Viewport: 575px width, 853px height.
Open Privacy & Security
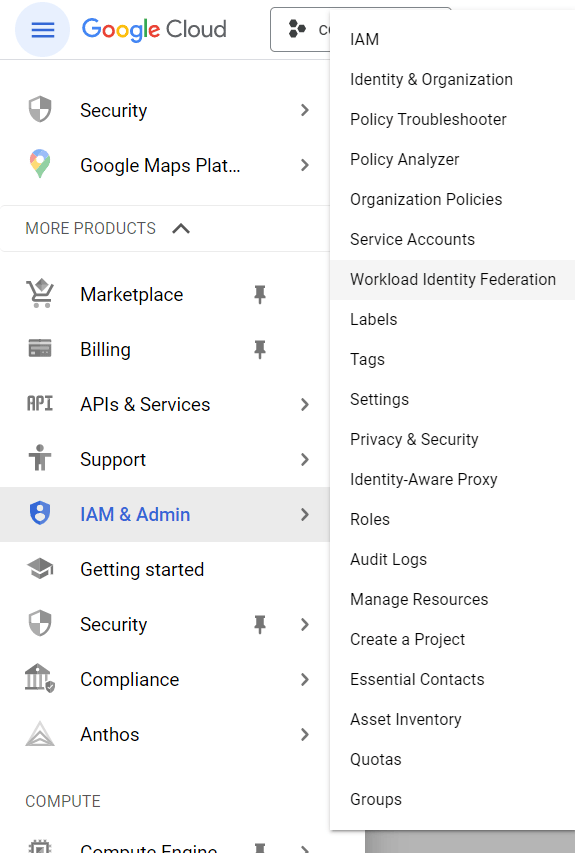pos(414,439)
